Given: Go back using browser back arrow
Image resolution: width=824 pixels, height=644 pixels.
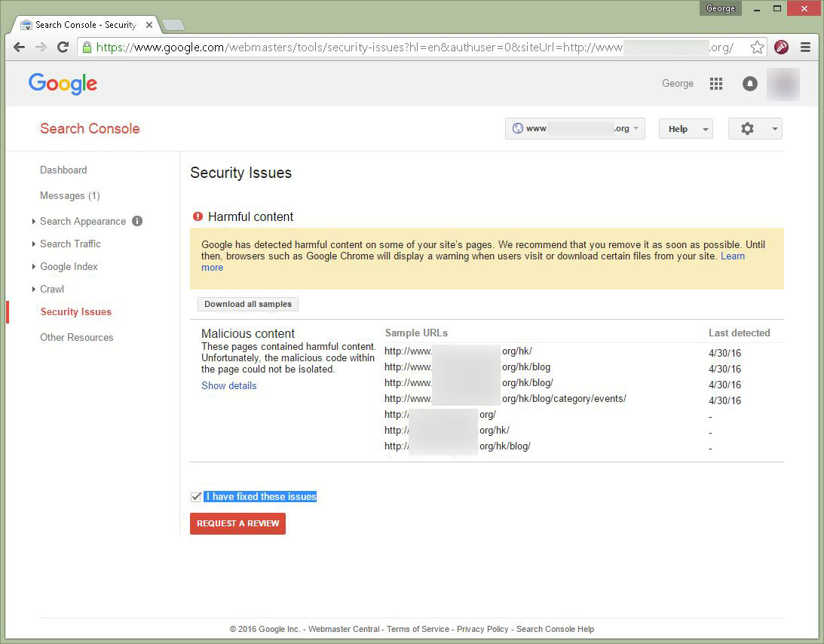Looking at the screenshot, I should pos(20,48).
